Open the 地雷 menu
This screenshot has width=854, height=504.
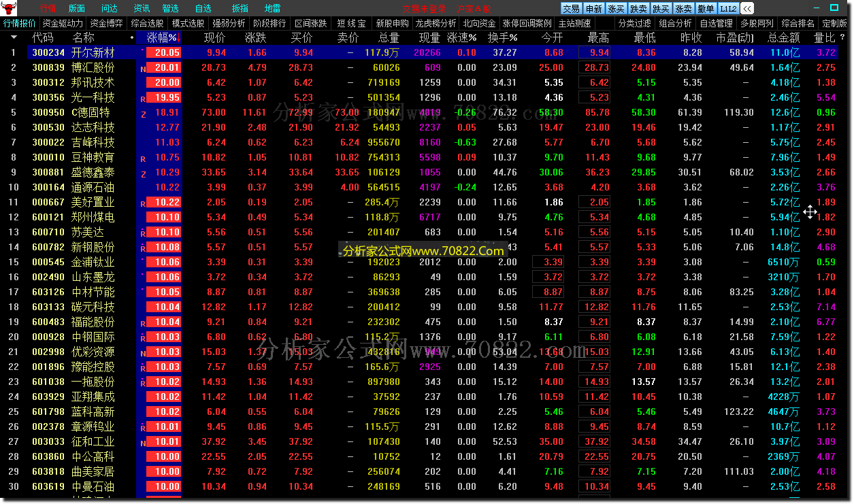pos(272,9)
